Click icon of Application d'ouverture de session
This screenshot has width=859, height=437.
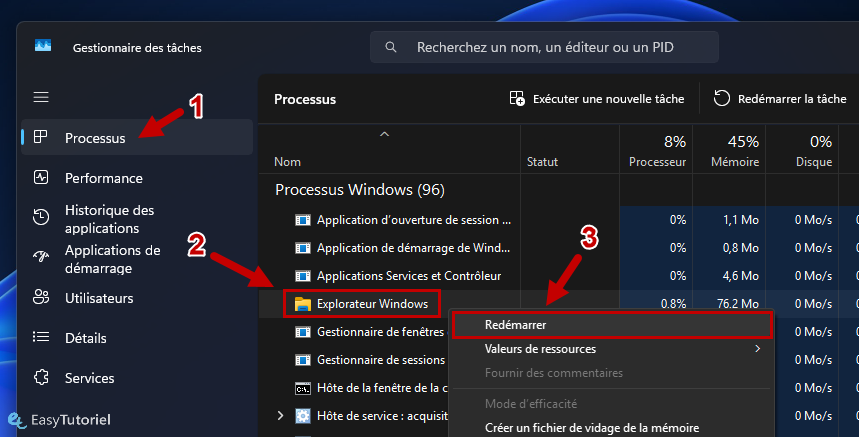303,220
